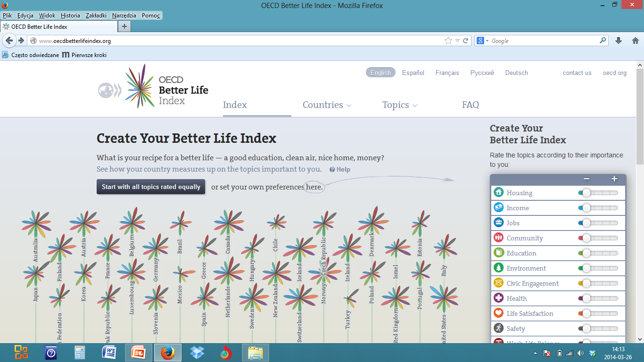Open a new tab with the plus button
This screenshot has width=644, height=362.
[x=124, y=26]
